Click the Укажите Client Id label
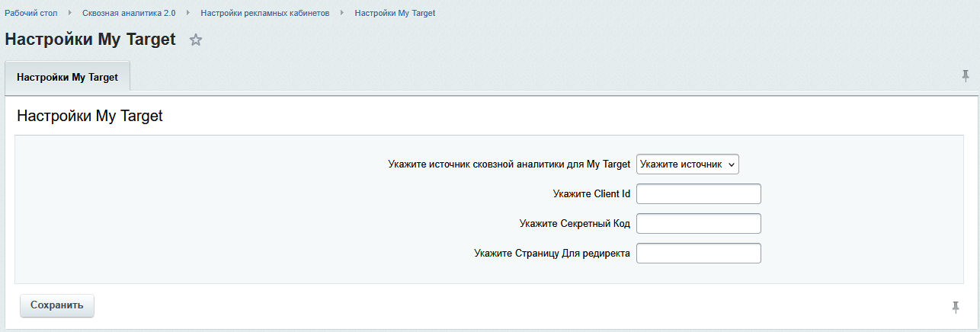Screen dimensions: 980x332 coord(591,194)
